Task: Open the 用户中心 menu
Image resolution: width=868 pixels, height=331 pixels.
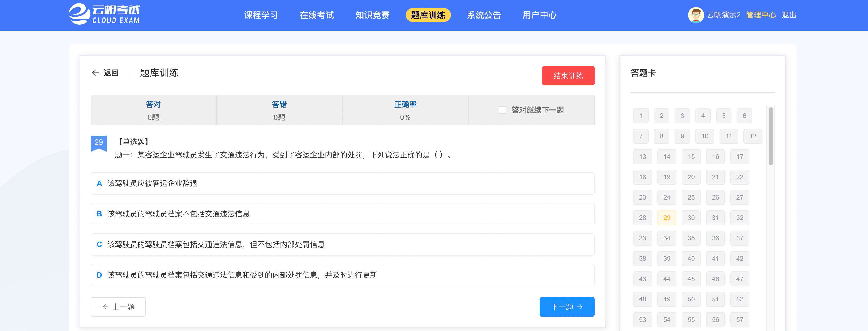Action: 540,15
